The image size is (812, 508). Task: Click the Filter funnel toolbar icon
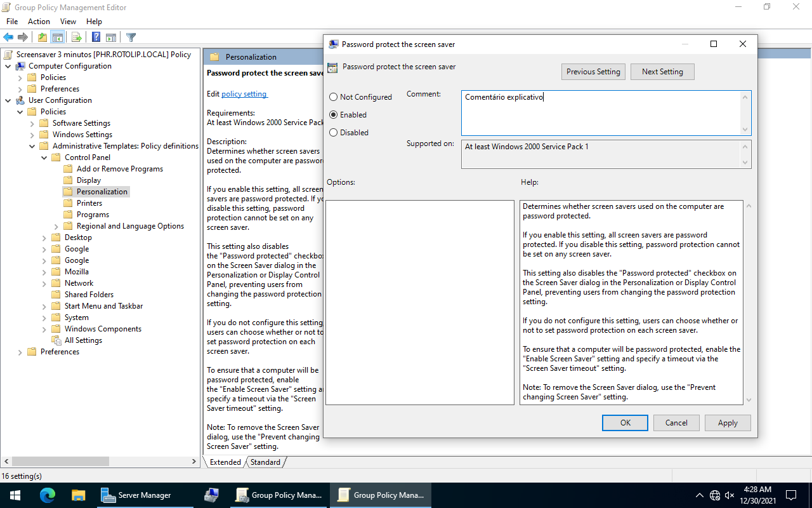click(131, 37)
